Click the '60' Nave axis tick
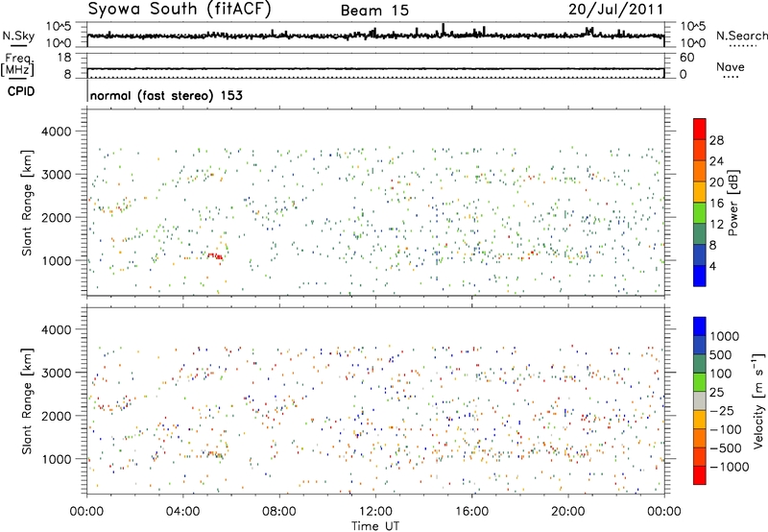This screenshot has width=768, height=532. [x=687, y=58]
